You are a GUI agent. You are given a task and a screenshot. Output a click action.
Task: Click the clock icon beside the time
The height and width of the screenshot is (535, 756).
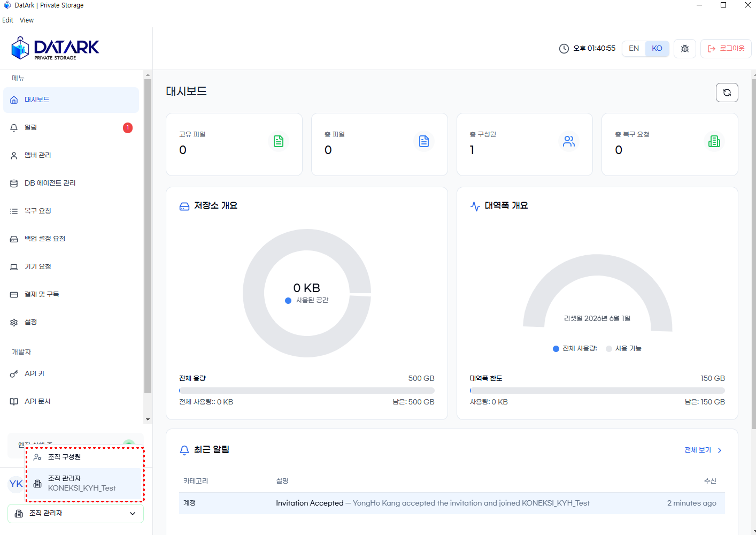[564, 49]
